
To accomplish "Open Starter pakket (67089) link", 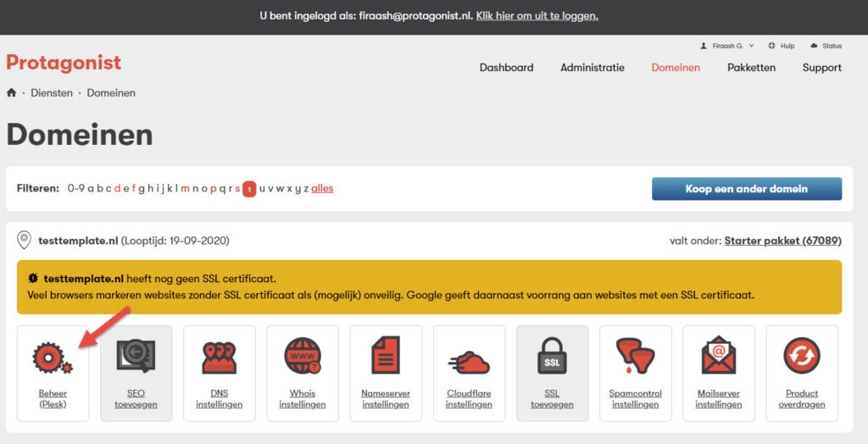I will (x=782, y=241).
